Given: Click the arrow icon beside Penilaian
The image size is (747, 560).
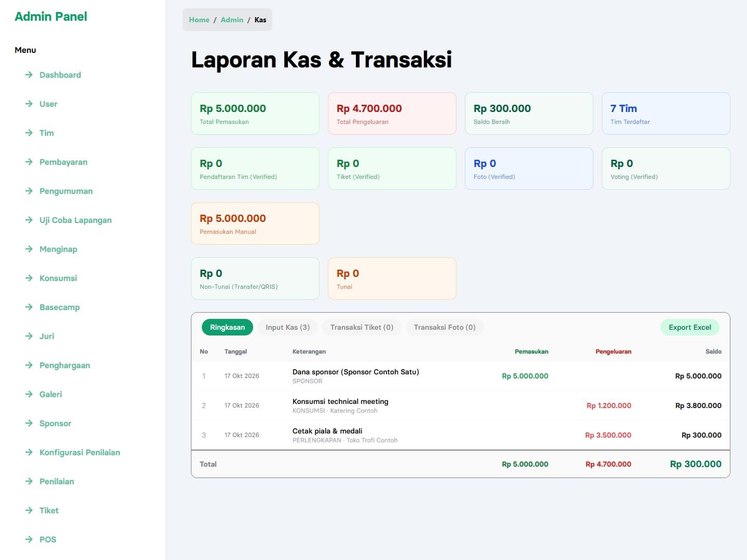Looking at the screenshot, I should 29,481.
